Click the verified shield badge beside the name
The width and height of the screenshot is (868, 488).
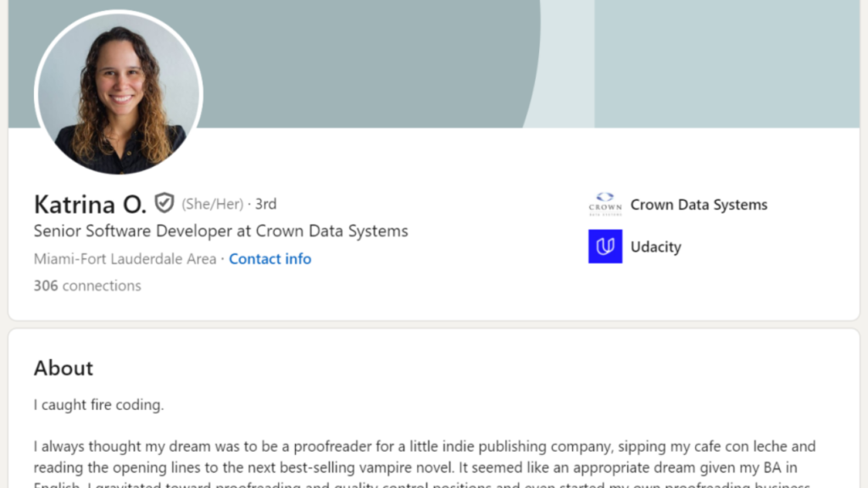tap(164, 203)
